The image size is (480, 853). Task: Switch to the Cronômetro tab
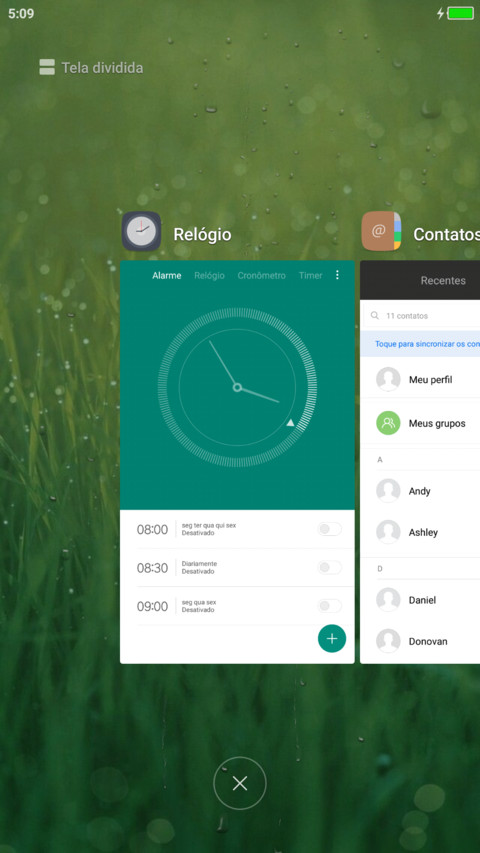tap(261, 275)
